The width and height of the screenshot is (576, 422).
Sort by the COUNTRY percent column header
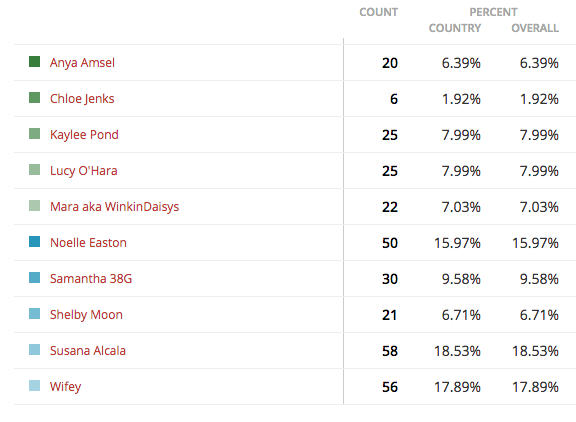pyautogui.click(x=455, y=28)
